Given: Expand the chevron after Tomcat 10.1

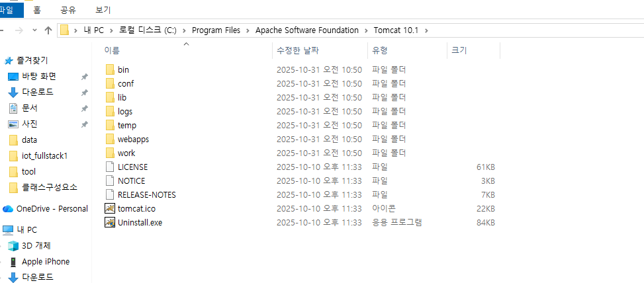Looking at the screenshot, I should 426,30.
